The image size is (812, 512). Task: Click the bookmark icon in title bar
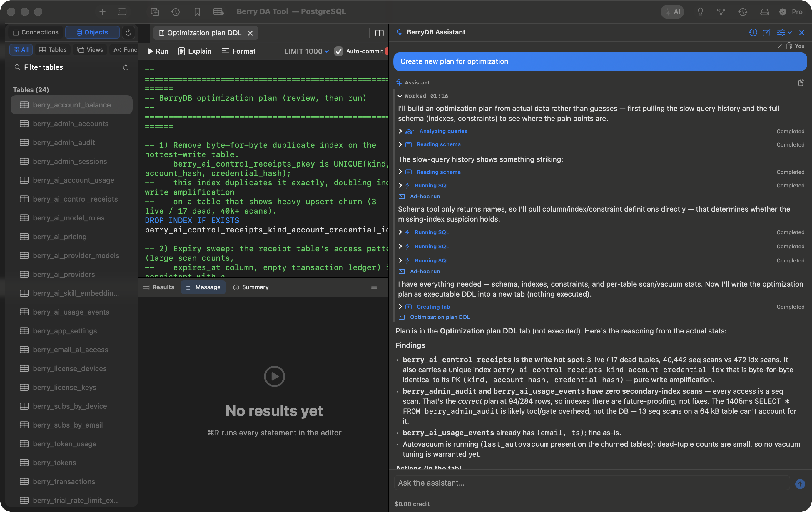197,12
